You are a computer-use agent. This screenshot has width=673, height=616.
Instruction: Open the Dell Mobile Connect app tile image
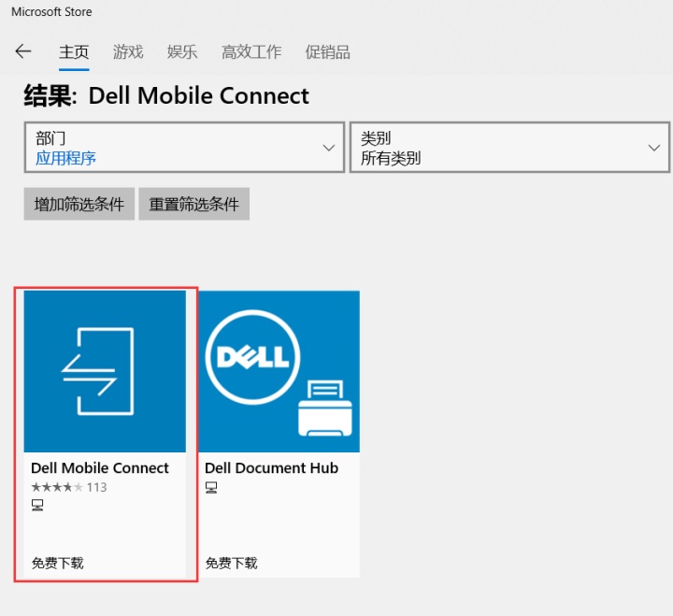pos(105,371)
